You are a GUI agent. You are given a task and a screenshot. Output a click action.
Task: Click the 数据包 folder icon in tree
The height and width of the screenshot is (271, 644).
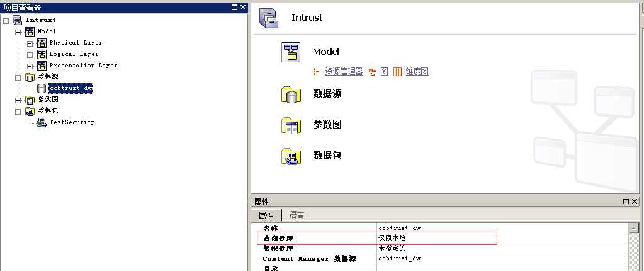click(30, 111)
